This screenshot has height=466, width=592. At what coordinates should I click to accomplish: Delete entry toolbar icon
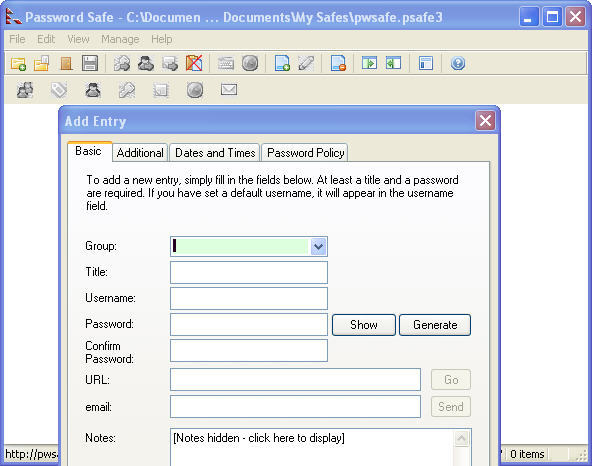coord(338,63)
